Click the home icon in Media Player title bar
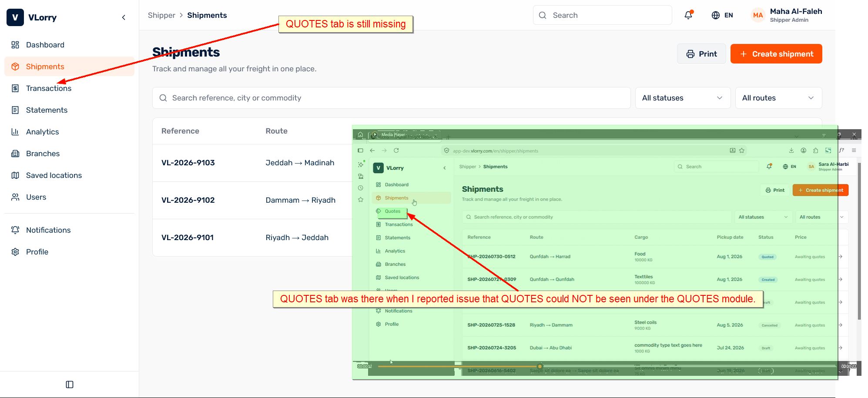The image size is (868, 398). click(x=360, y=134)
